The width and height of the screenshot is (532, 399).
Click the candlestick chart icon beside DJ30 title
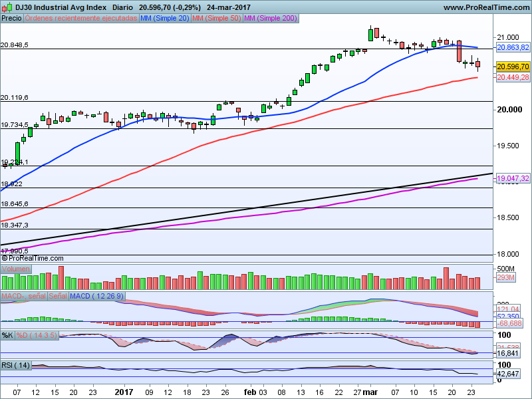pyautogui.click(x=7, y=7)
